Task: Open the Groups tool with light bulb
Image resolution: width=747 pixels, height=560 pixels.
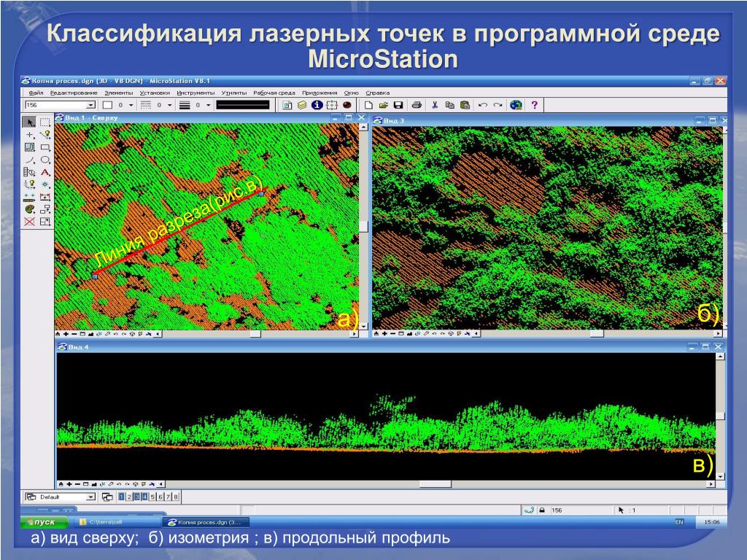Action: pos(29,184)
